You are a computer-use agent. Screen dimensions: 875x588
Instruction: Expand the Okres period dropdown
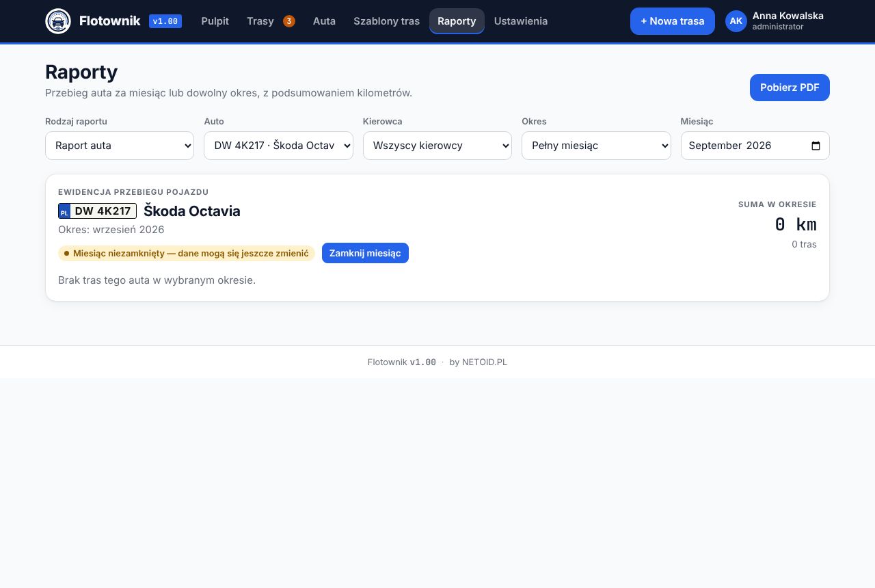point(596,146)
